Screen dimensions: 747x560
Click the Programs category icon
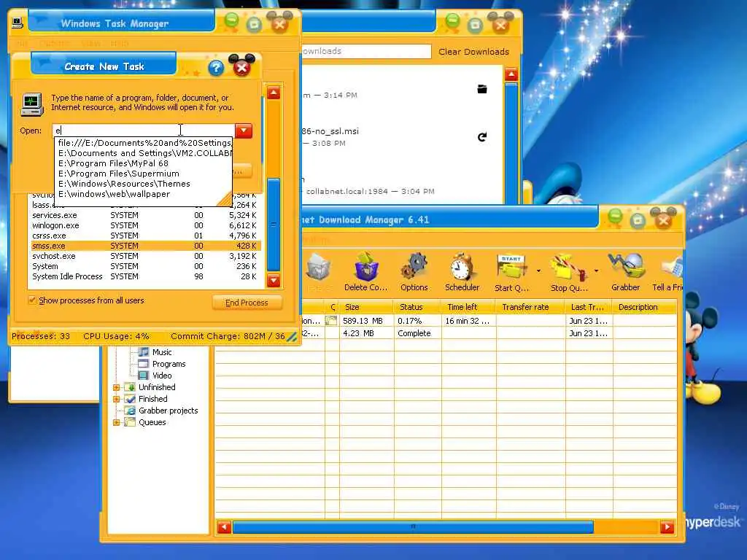tap(144, 364)
